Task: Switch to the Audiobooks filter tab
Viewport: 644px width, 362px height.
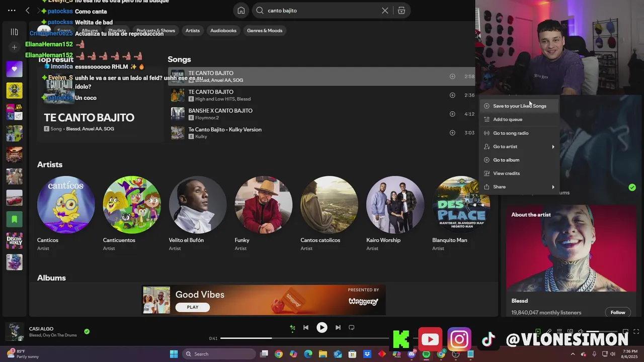Action: [x=223, y=31]
